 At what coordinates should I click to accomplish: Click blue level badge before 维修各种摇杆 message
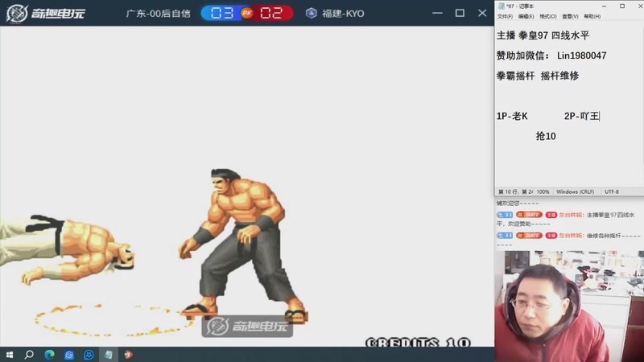(x=505, y=236)
